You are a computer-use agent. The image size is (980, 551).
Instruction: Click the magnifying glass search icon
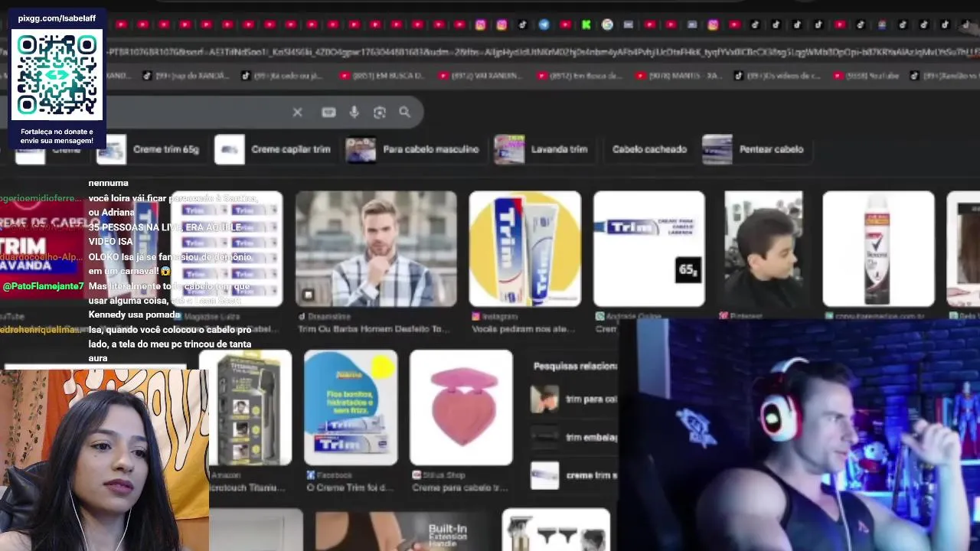point(404,112)
